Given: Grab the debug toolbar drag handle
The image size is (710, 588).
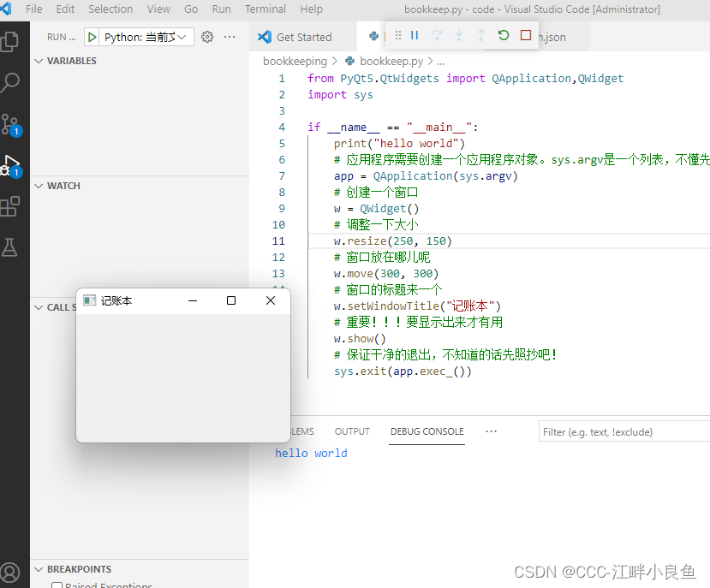Looking at the screenshot, I should pyautogui.click(x=398, y=35).
